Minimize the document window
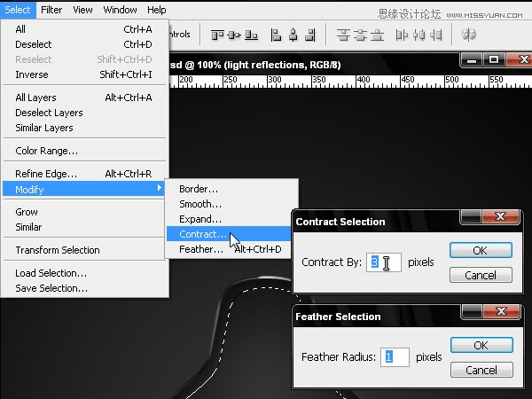Screen dimensions: 532x399 coord(472,60)
